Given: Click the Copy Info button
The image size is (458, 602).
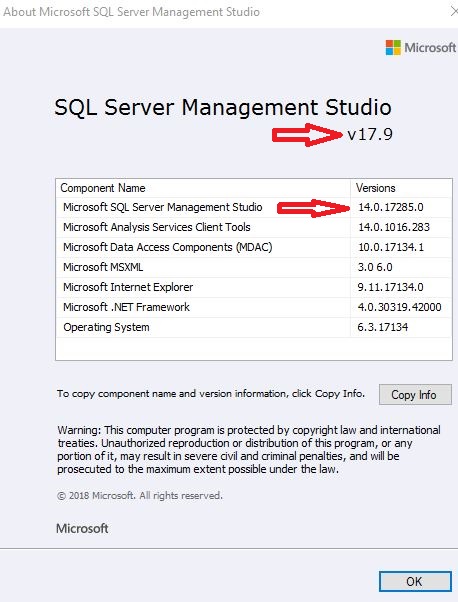Looking at the screenshot, I should (x=415, y=394).
